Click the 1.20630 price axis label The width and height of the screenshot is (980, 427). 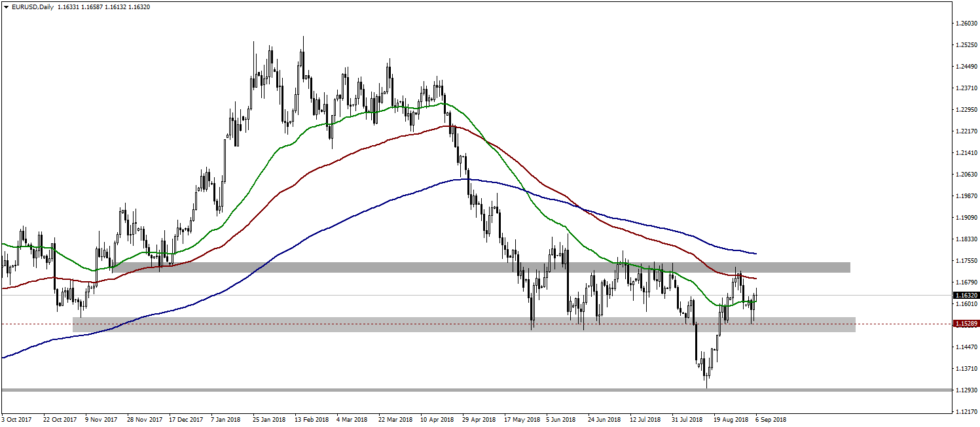pyautogui.click(x=966, y=175)
